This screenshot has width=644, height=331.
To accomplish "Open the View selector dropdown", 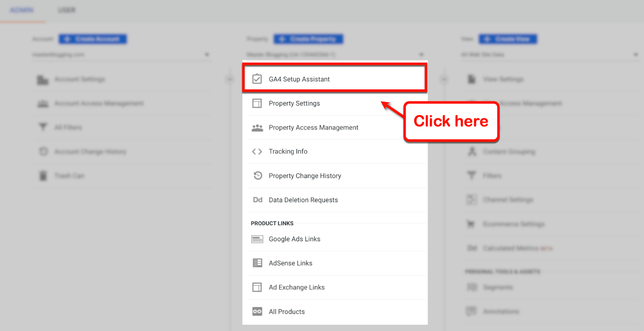I will click(550, 55).
